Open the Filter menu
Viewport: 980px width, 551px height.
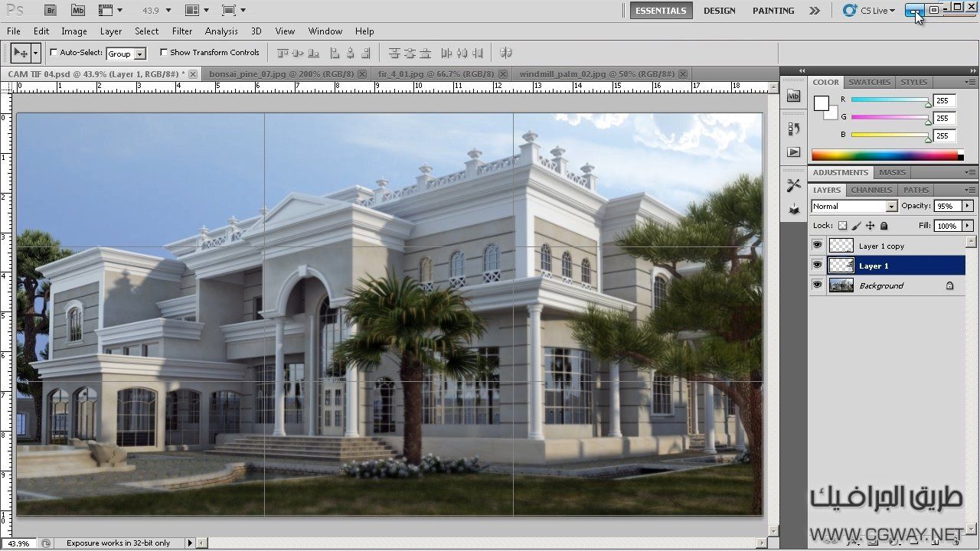(x=182, y=31)
